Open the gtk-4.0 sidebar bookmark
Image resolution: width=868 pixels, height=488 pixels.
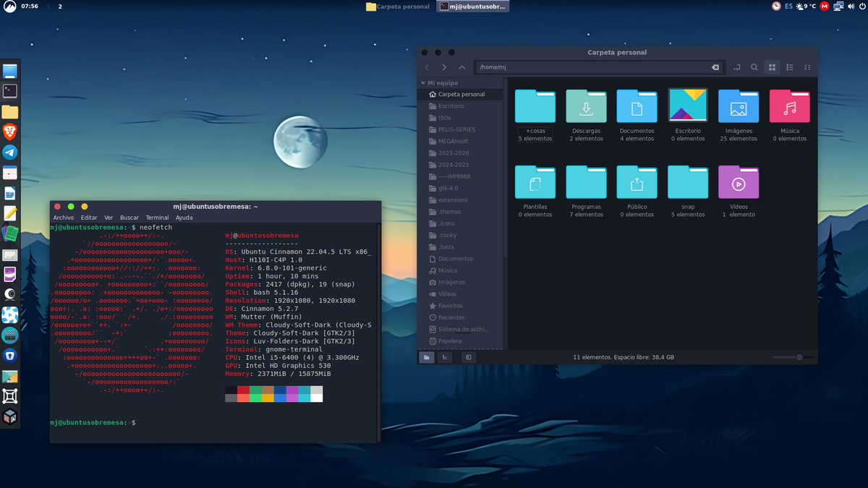461,188
